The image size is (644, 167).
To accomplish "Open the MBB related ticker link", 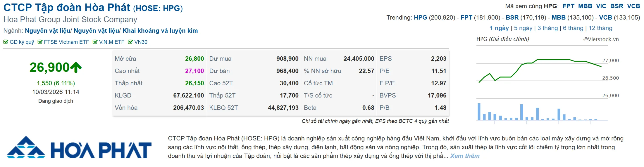I will pos(585,6).
